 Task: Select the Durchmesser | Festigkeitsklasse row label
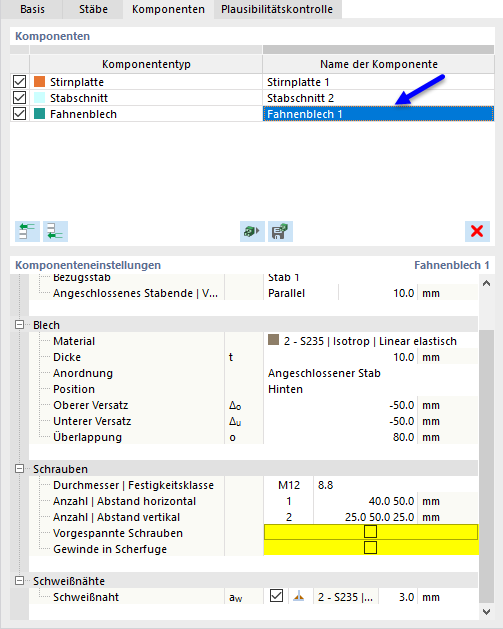pyautogui.click(x=133, y=485)
